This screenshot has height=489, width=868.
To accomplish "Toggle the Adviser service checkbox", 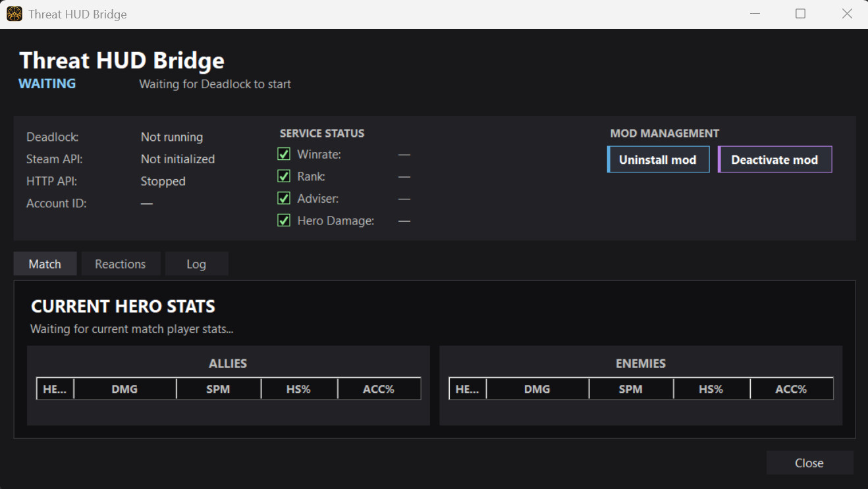I will [x=284, y=198].
